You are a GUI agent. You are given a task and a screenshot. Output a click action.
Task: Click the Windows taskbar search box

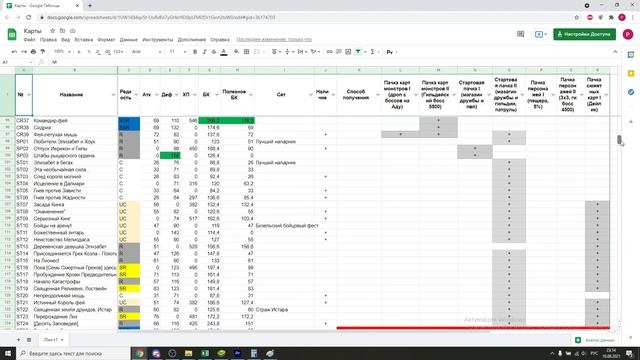pyautogui.click(x=73, y=353)
